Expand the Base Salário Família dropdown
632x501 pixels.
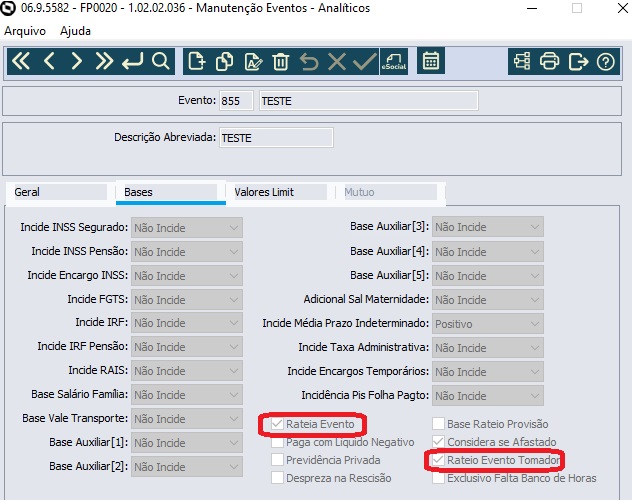187,395
